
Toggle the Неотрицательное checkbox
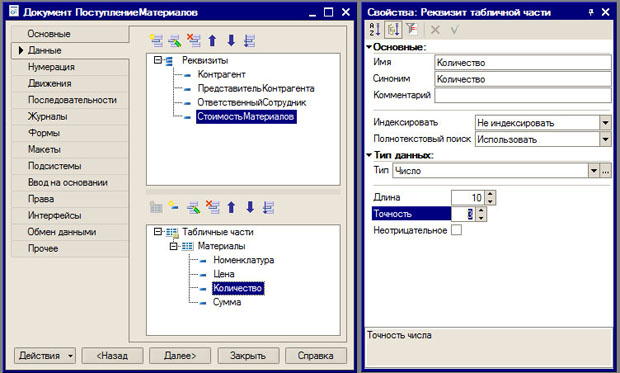coord(456,230)
